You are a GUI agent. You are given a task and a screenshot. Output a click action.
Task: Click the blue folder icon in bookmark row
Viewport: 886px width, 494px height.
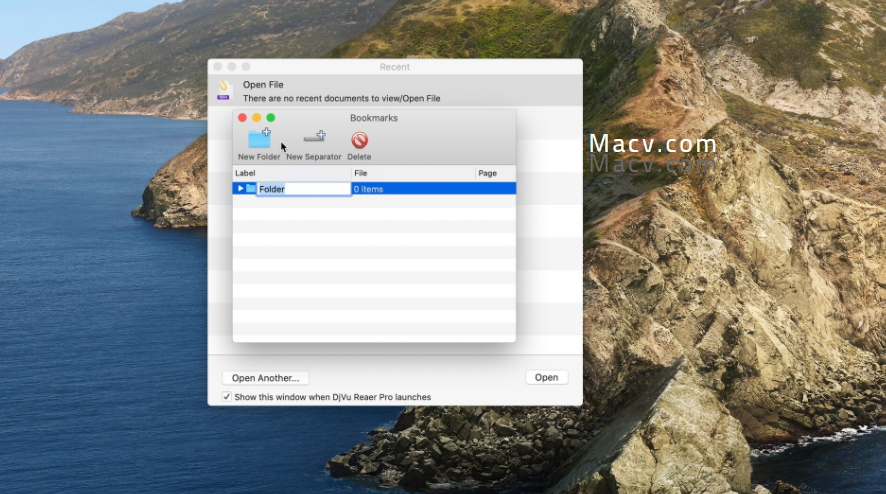pos(251,188)
